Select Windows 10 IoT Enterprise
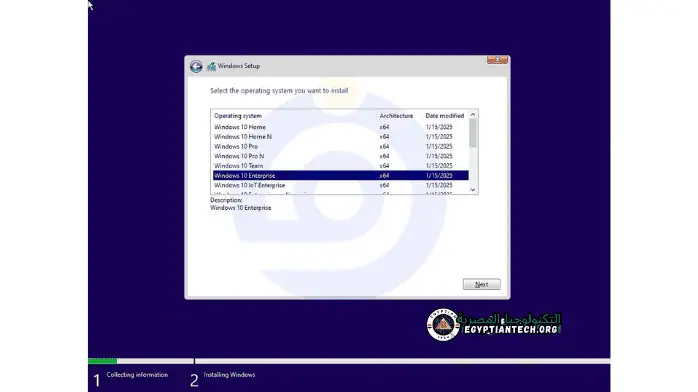The width and height of the screenshot is (698, 392). pyautogui.click(x=341, y=186)
